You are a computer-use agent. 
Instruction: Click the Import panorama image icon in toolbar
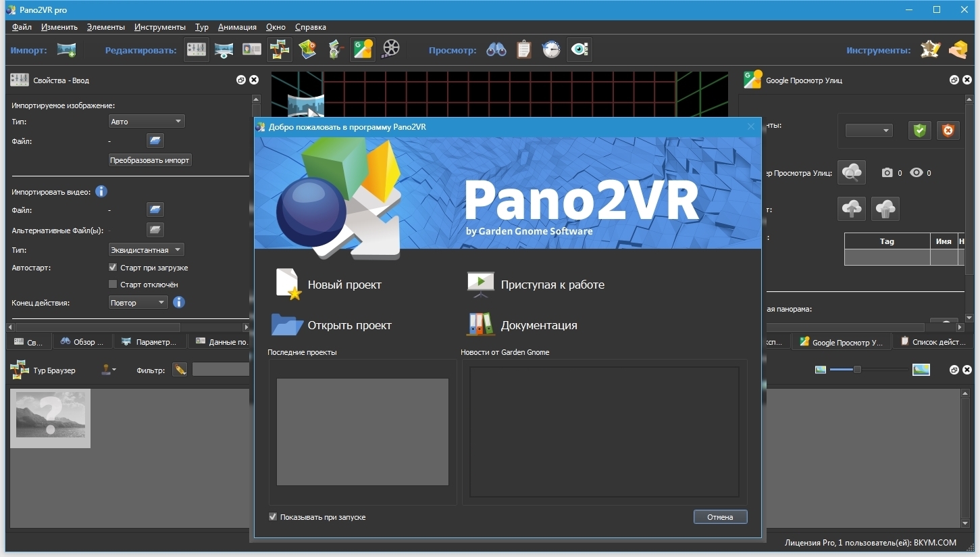[x=66, y=50]
